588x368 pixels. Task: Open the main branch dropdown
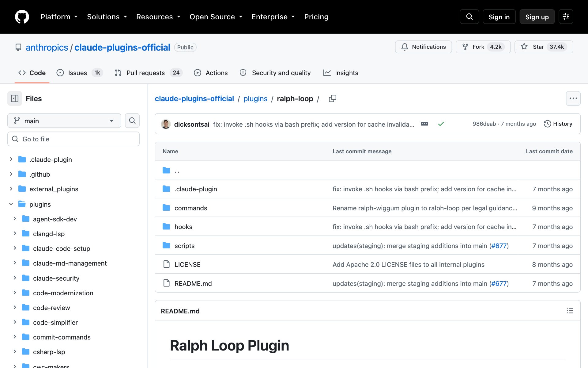pyautogui.click(x=64, y=121)
